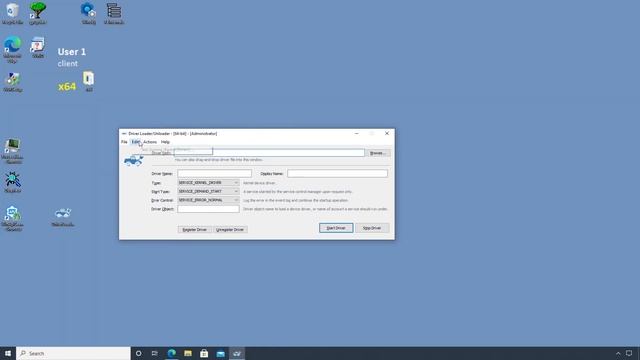Expand the Error Control dropdown

pyautogui.click(x=208, y=200)
